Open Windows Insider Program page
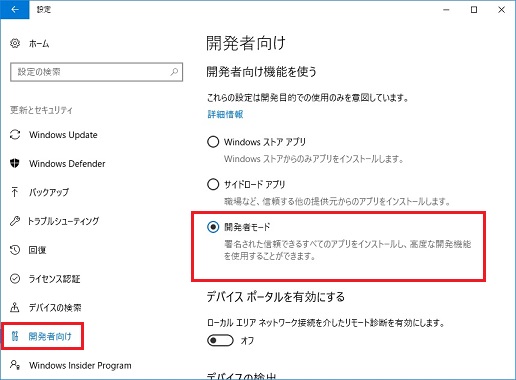The image size is (516, 380). click(x=80, y=365)
